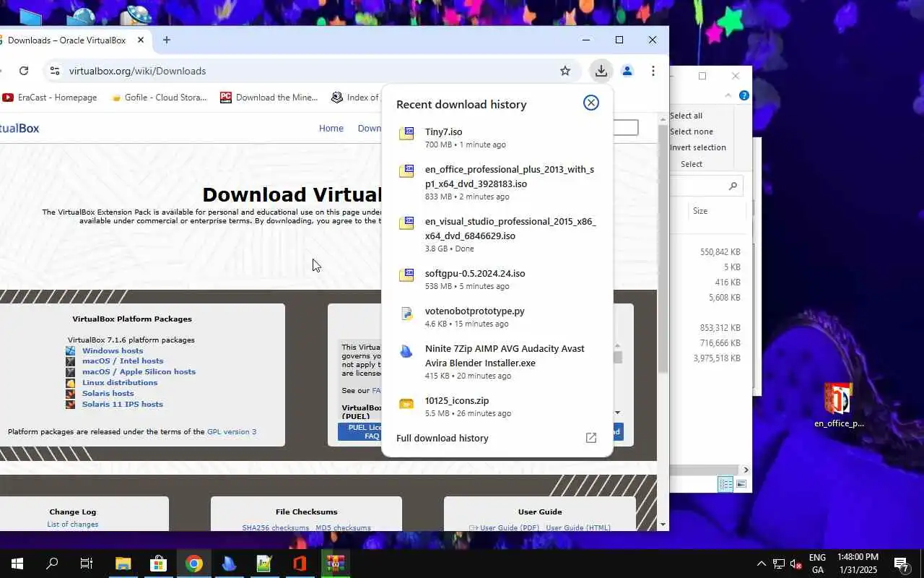This screenshot has width=924, height=578.
Task: Open votenobotprototype.py download entry
Action: [497, 316]
